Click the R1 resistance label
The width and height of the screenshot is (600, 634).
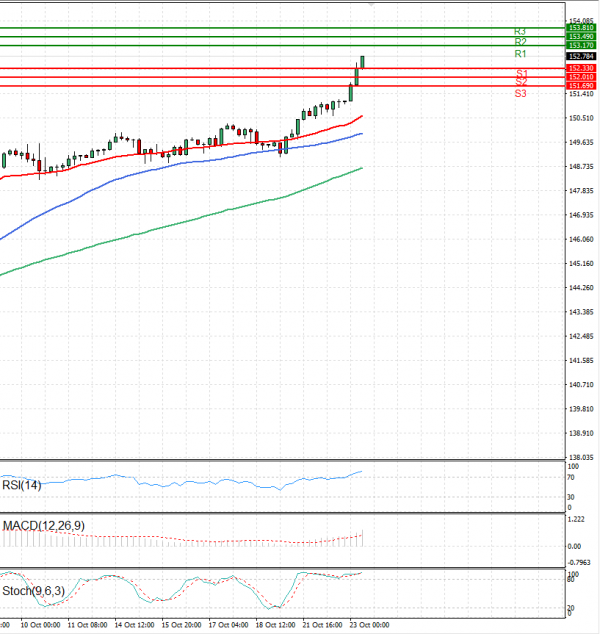click(x=520, y=54)
